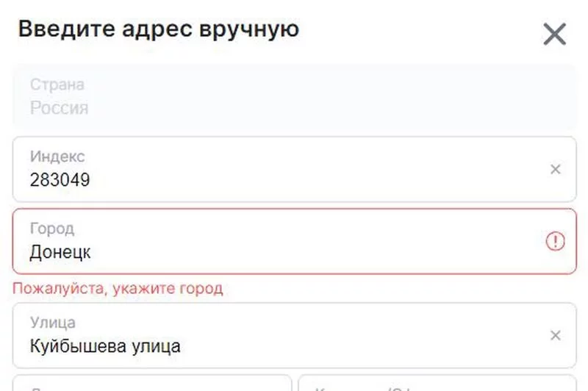This screenshot has height=391, width=588.
Task: Click the street text Куйбышева улица
Action: tap(105, 346)
